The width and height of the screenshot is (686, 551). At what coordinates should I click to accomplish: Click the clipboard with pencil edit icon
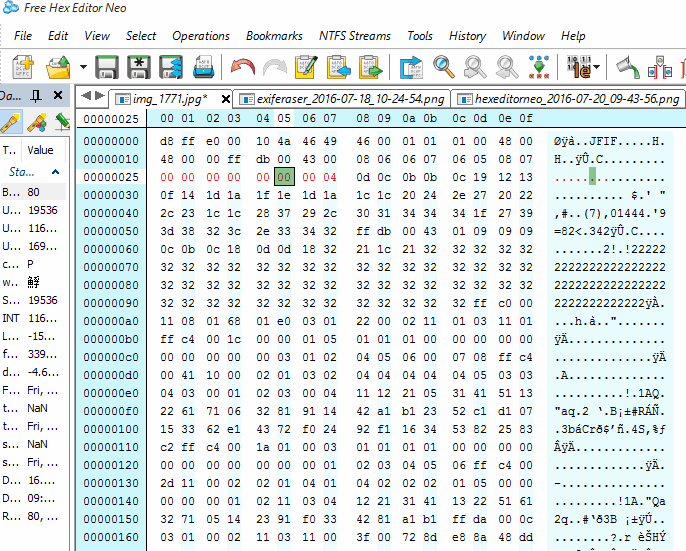coord(306,67)
